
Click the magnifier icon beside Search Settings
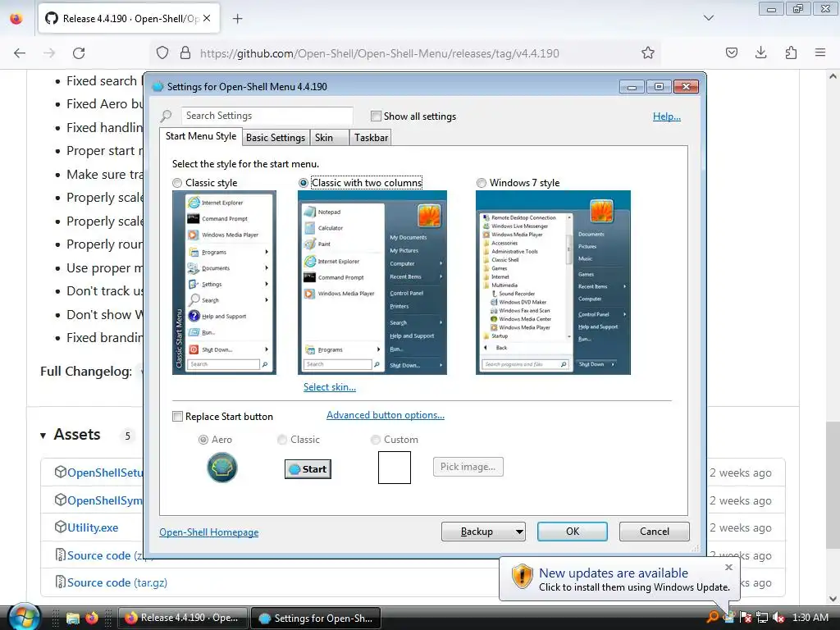point(166,116)
